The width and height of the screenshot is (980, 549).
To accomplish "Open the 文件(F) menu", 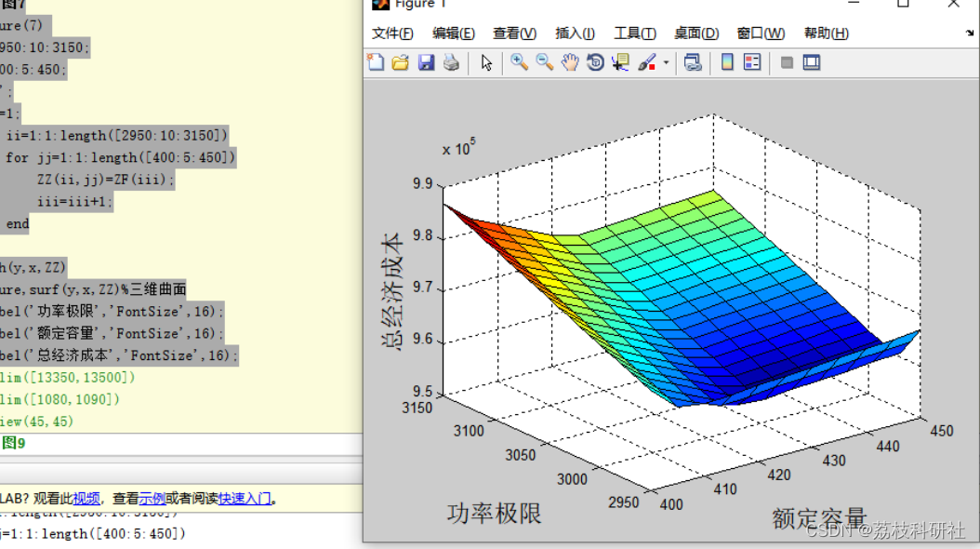I will coord(392,33).
